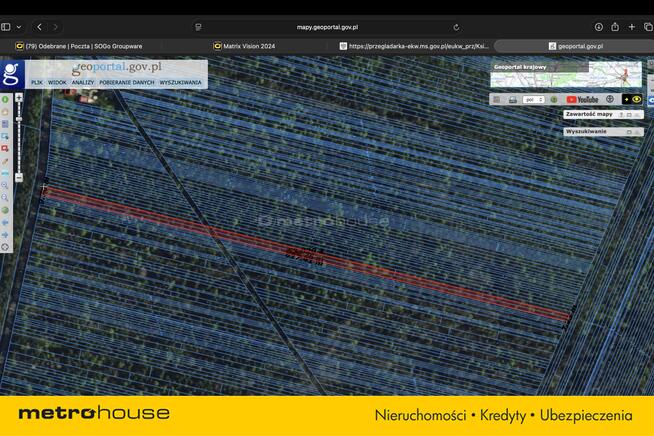
Task: Click the zoom in plus button on slider
Action: pyautogui.click(x=18, y=100)
